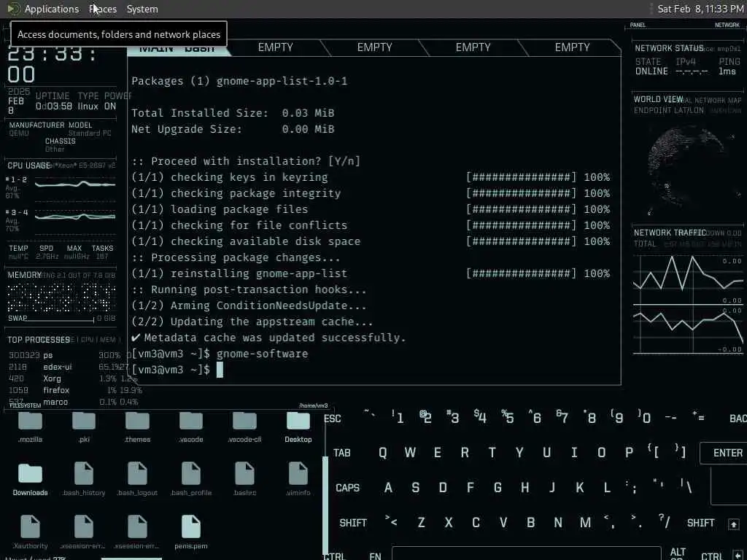Tap the number 1 key
This screenshot has height=560, width=747.
398,418
